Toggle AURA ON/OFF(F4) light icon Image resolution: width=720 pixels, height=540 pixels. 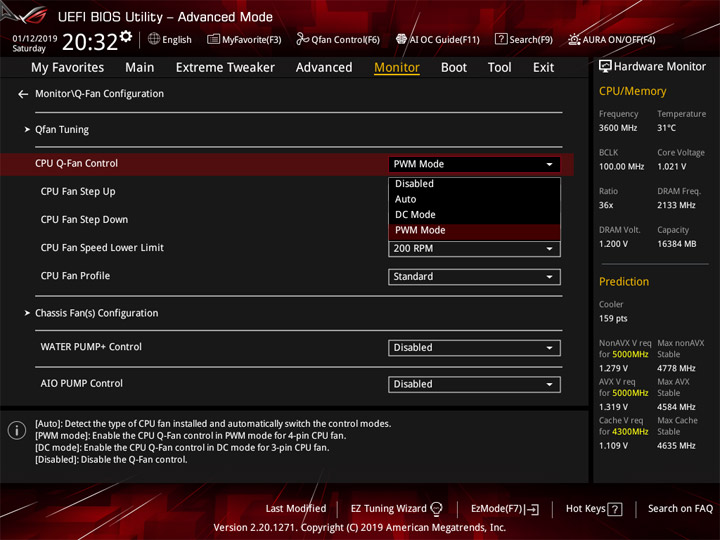click(x=574, y=39)
